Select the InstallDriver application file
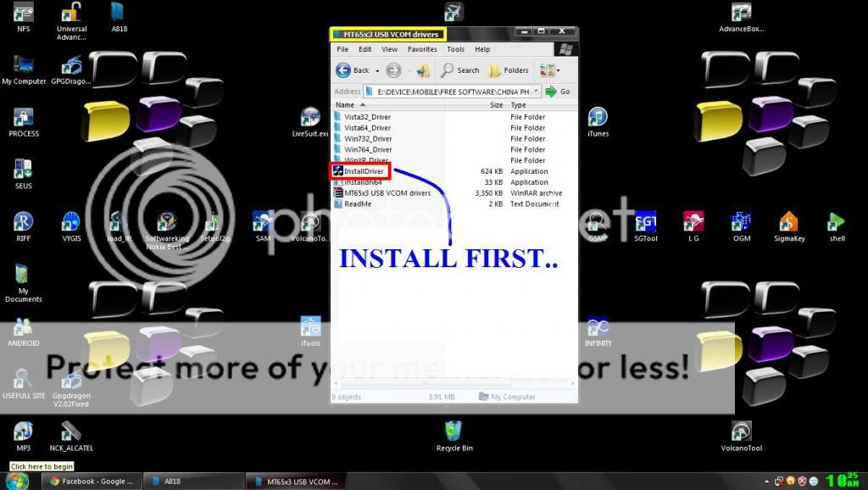Screen dimensions: 868x490 359,171
